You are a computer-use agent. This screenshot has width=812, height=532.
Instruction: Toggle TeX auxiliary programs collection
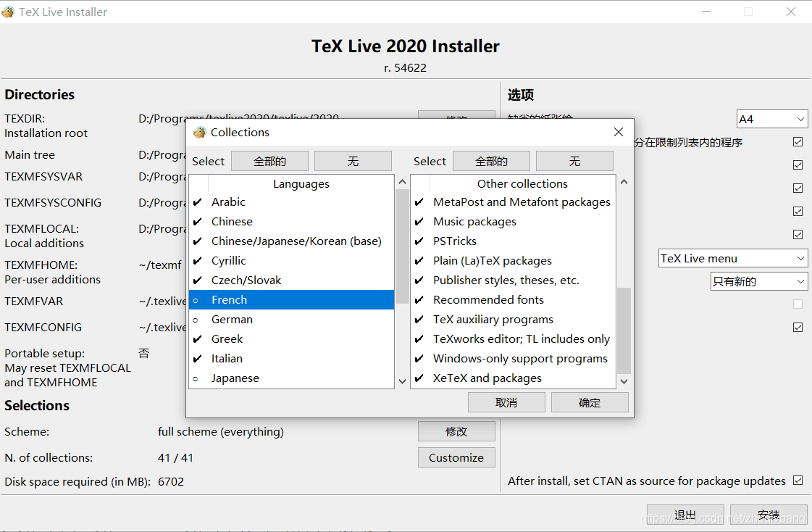pyautogui.click(x=513, y=320)
